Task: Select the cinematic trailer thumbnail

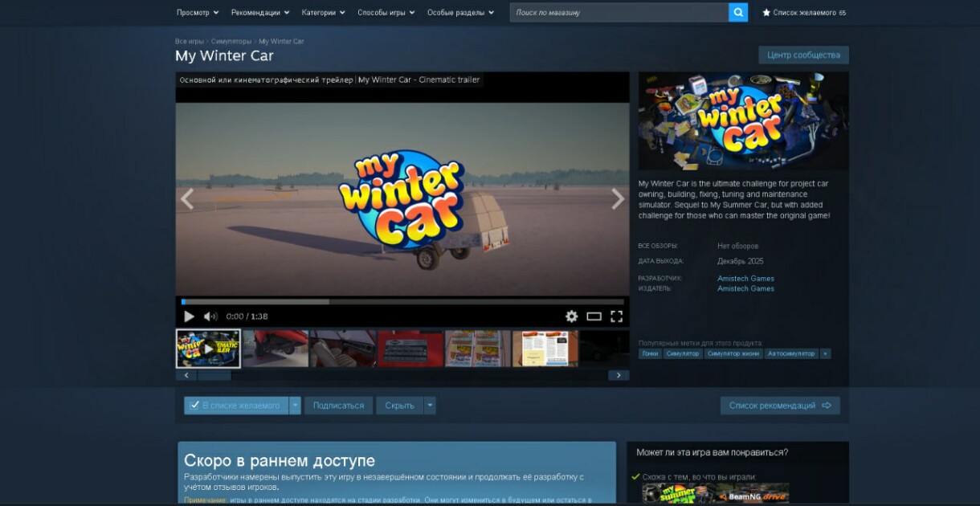Action: (x=208, y=349)
